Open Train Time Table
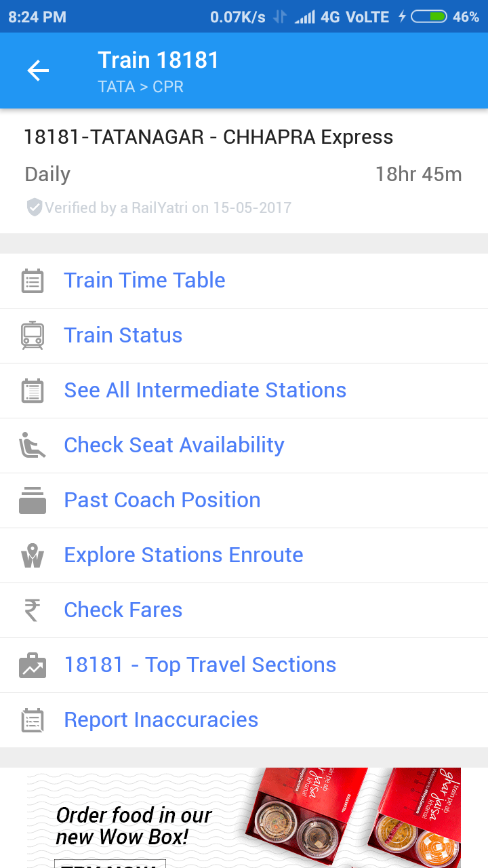This screenshot has height=868, width=488. pos(144,281)
